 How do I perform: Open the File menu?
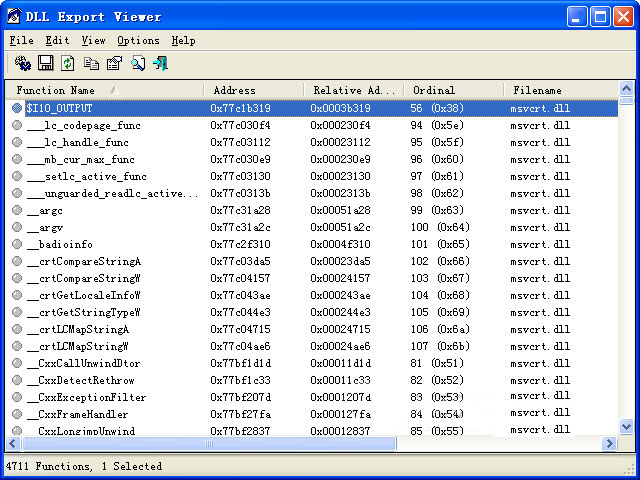21,41
